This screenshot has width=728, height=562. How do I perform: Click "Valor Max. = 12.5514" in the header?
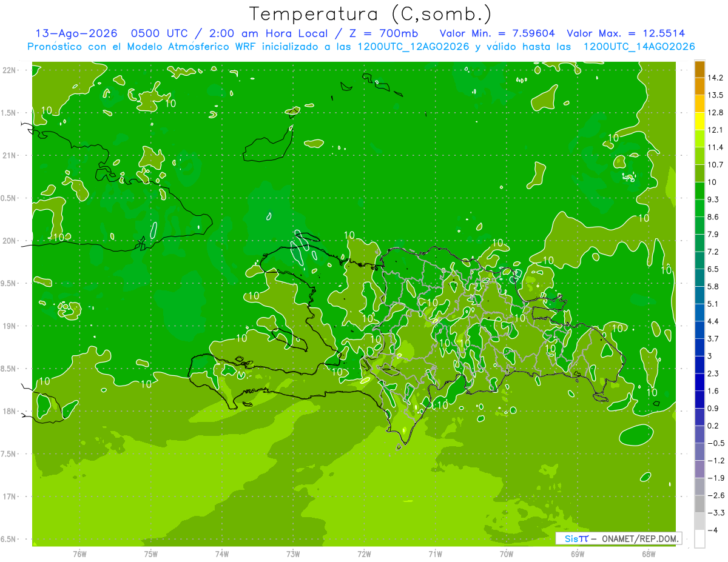click(x=626, y=33)
